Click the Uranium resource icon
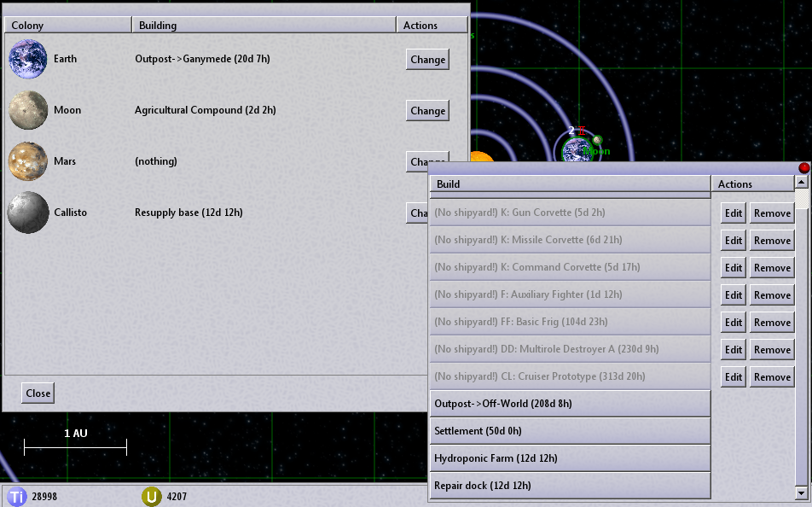The height and width of the screenshot is (507, 812). click(152, 497)
